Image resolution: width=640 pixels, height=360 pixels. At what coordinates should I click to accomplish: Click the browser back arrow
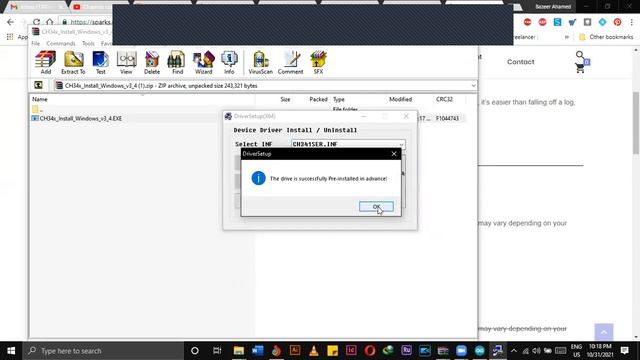10,22
